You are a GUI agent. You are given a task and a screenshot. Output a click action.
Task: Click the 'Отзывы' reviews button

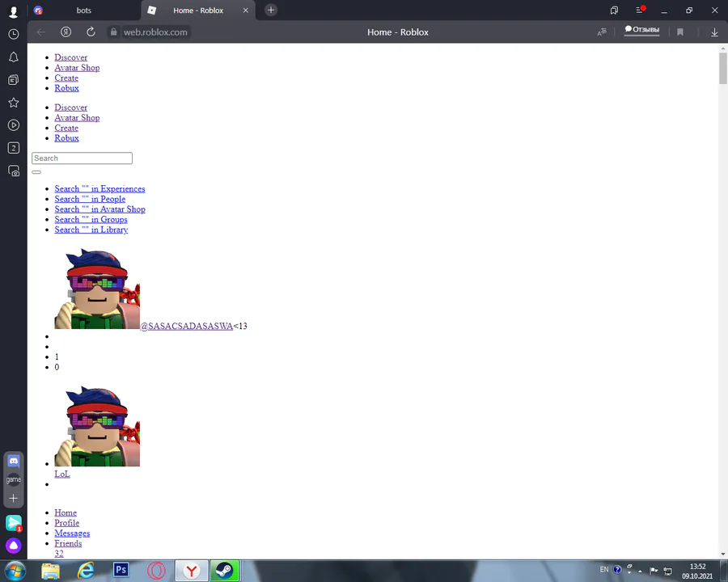click(x=642, y=30)
